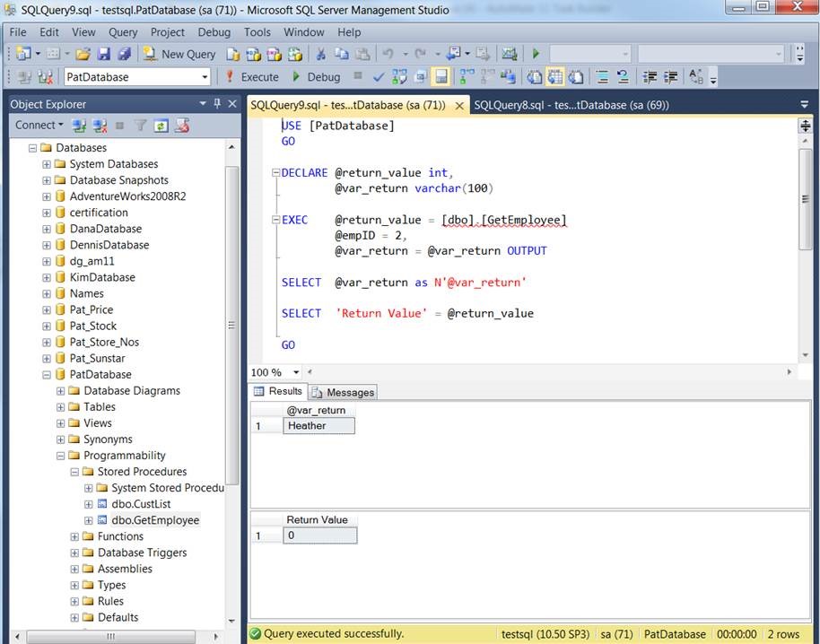Toggle the Object Explorer auto-hide pin
The height and width of the screenshot is (644, 820).
point(217,103)
